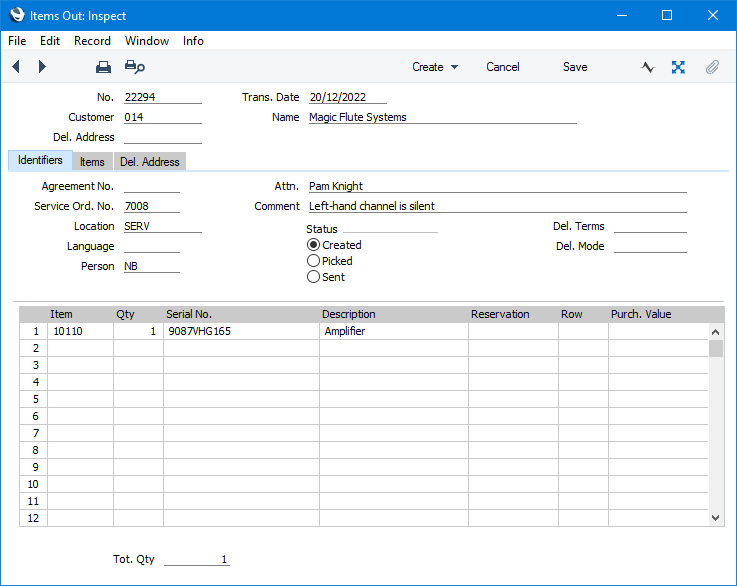Click the grid scrollbar down arrow

[716, 518]
